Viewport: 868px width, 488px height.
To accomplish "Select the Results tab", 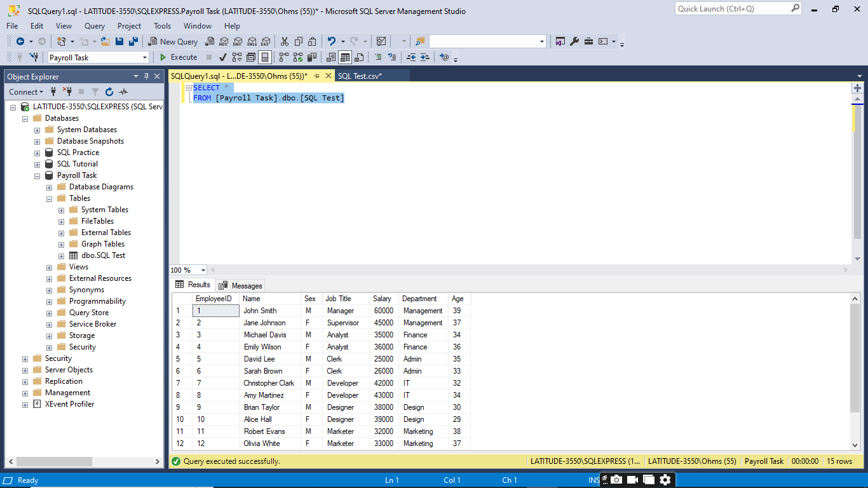I will [193, 285].
